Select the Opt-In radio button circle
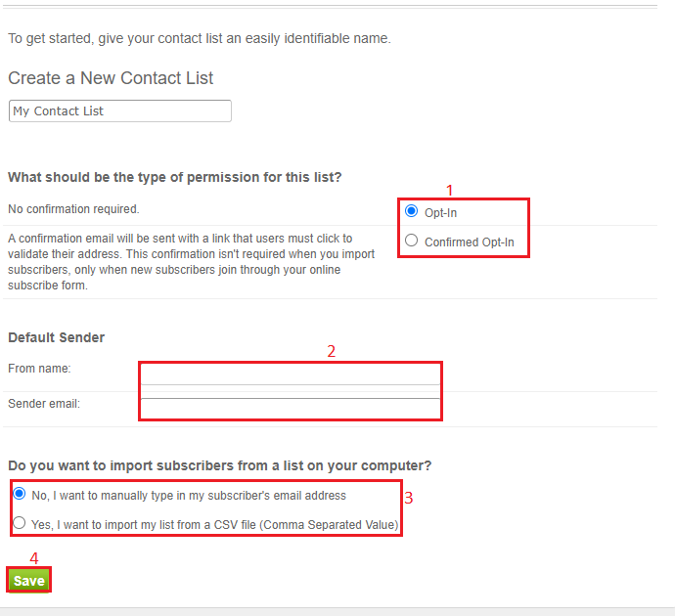 point(411,211)
